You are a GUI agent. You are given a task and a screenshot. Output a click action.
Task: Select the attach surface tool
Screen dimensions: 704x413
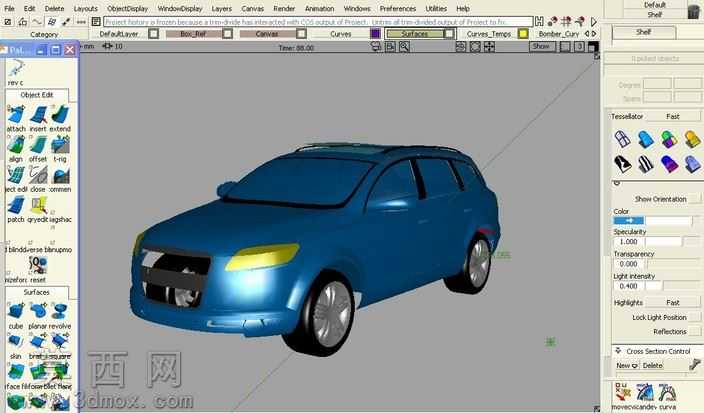(16, 115)
